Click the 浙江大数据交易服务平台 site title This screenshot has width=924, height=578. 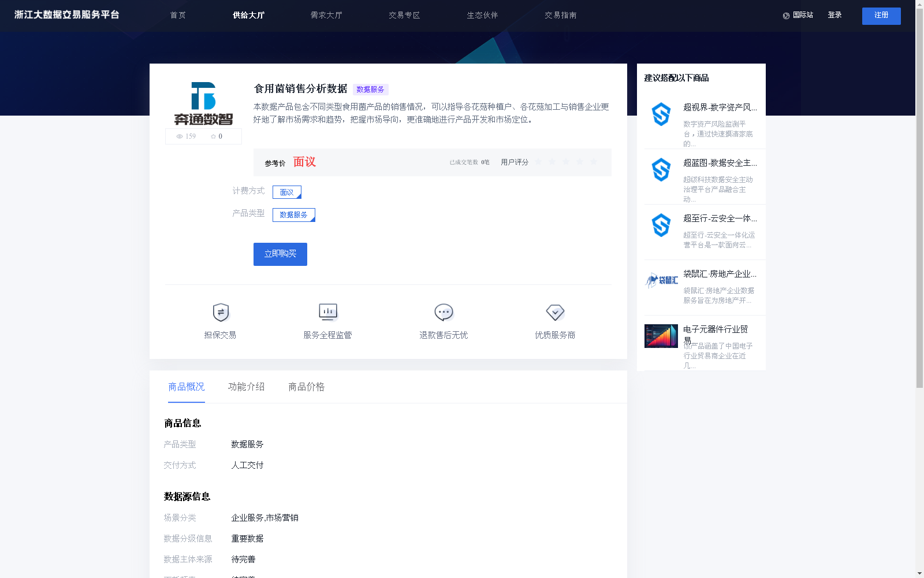pos(67,14)
